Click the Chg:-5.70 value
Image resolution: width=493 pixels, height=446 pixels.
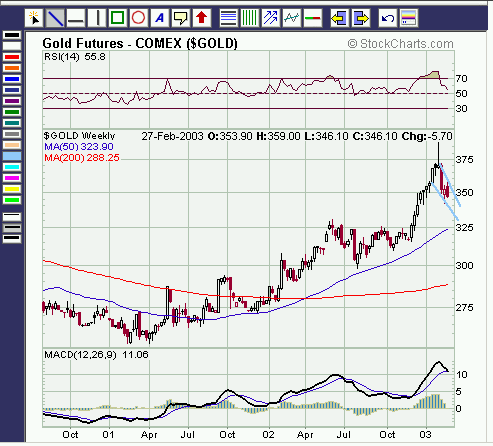(x=427, y=136)
